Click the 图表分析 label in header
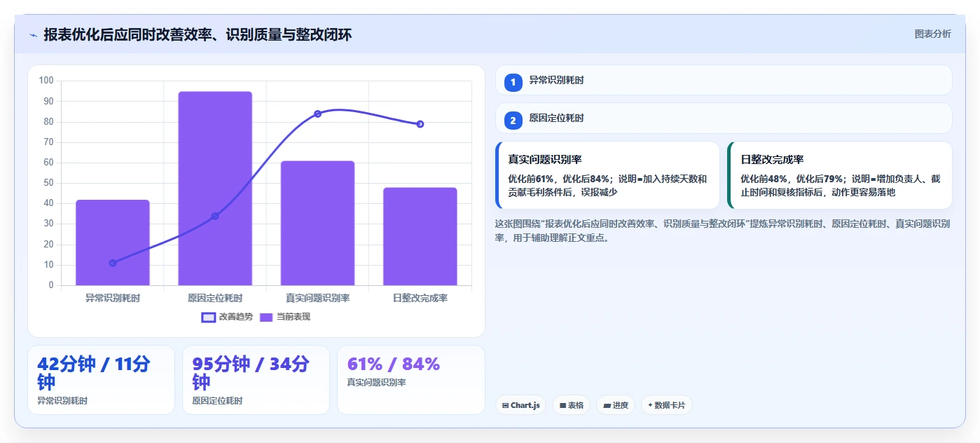The height and width of the screenshot is (443, 980). 932,34
